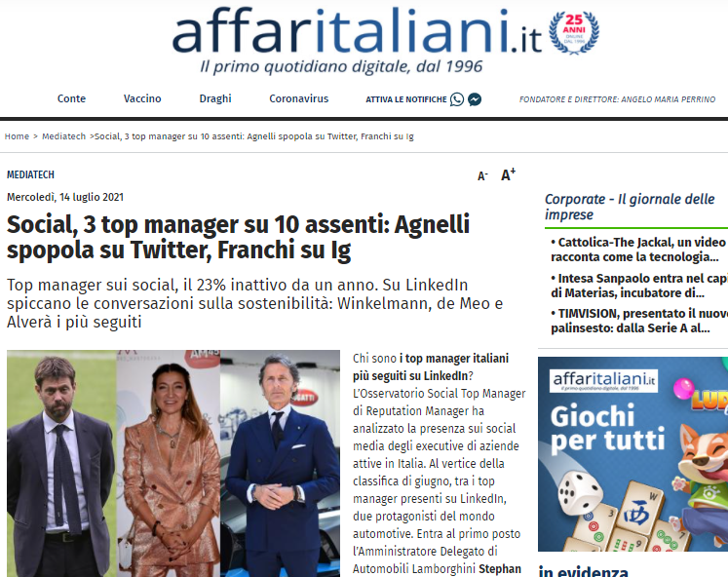Increase font size with A+ icon
Screen dimensions: 728x577
[509, 175]
